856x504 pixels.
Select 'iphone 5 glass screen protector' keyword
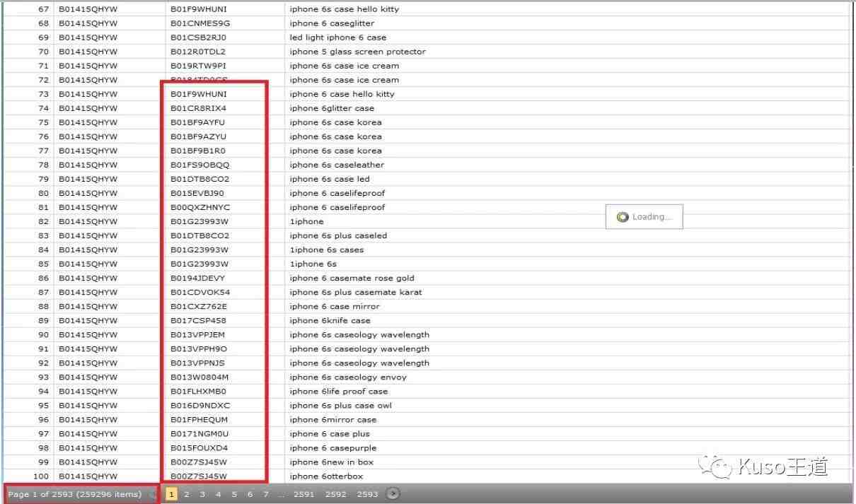[x=357, y=52]
